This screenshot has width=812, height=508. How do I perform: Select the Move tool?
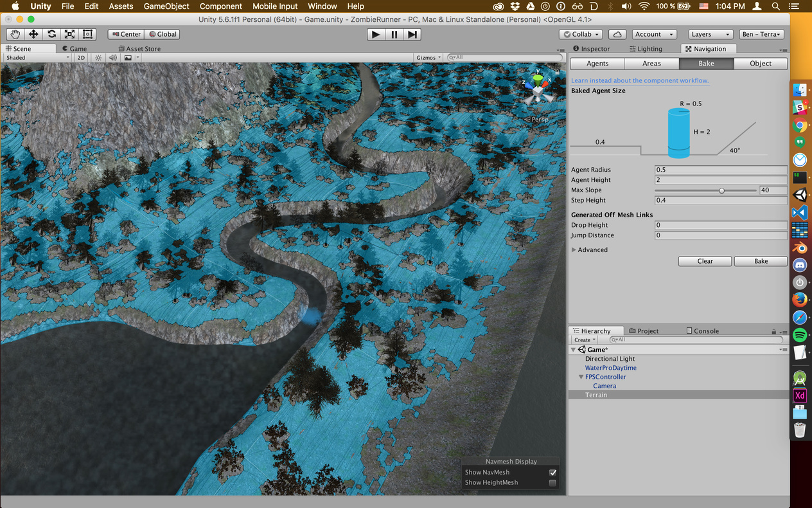[33, 33]
